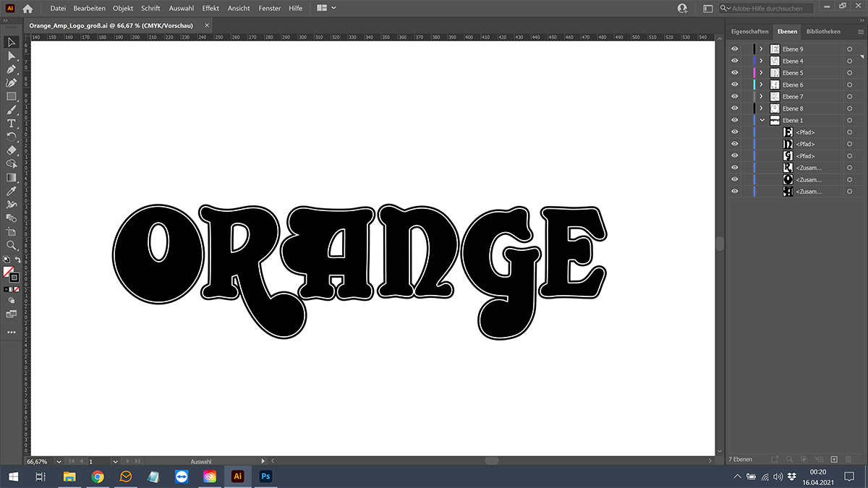Viewport: 868px width, 488px height.
Task: Select the Rotate tool
Action: point(12,137)
